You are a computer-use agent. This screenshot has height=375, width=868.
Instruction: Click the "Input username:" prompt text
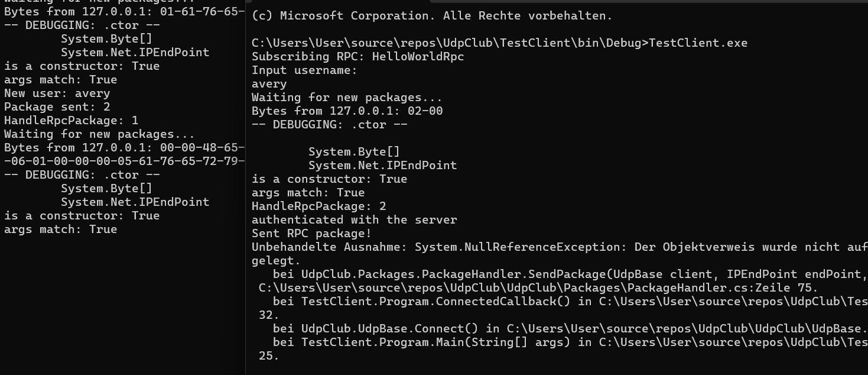click(x=304, y=70)
